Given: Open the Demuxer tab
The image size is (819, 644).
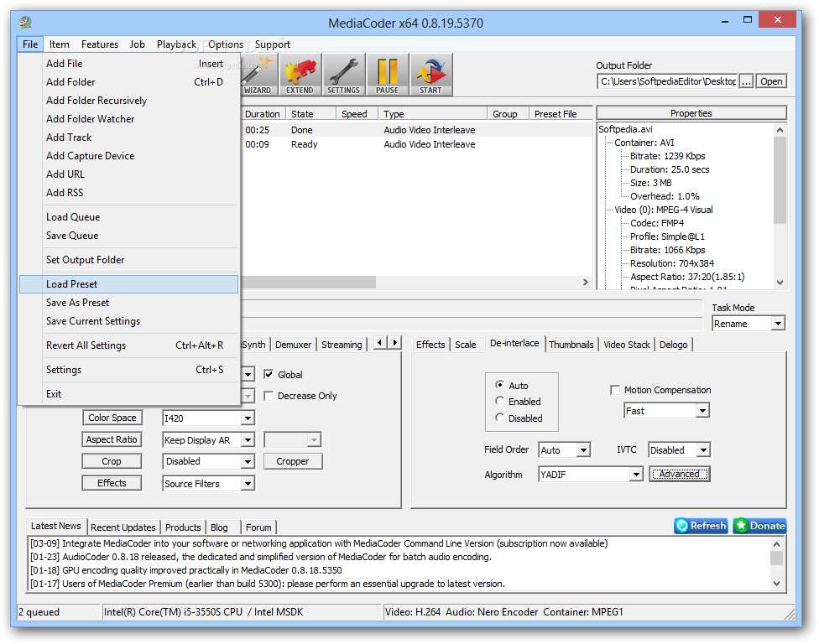Looking at the screenshot, I should [293, 345].
